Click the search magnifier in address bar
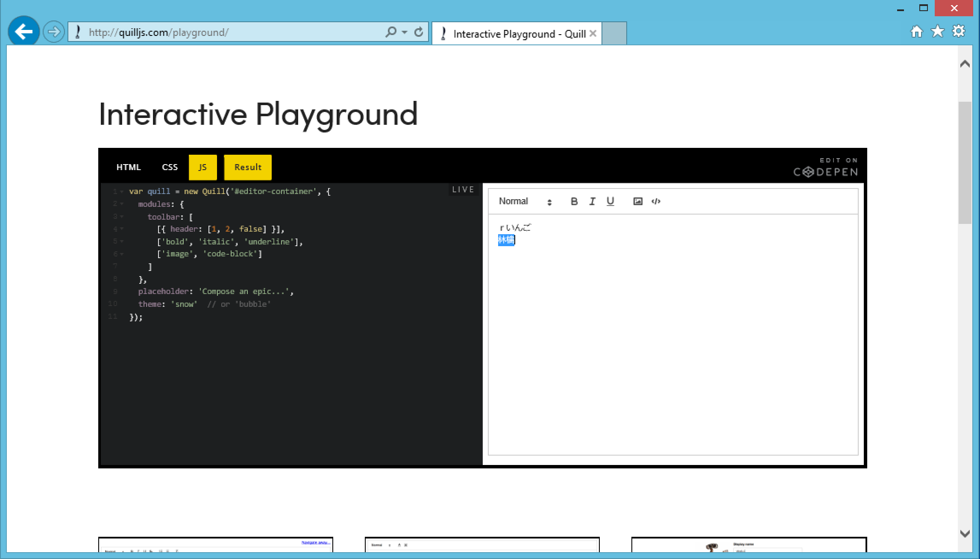The image size is (980, 559). [x=390, y=32]
